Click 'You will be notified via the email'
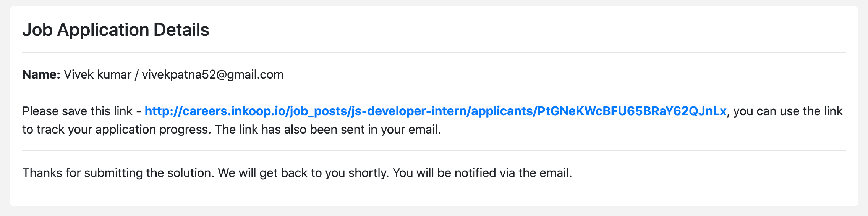868x216 pixels. (x=482, y=173)
